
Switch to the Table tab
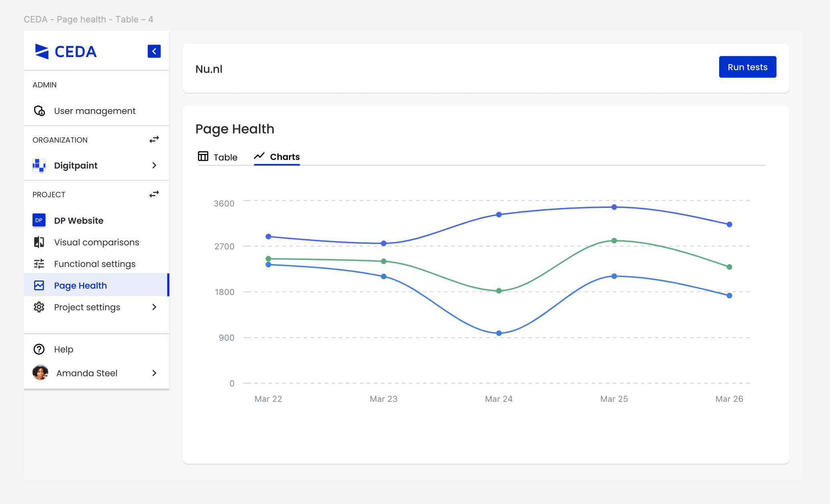click(218, 157)
